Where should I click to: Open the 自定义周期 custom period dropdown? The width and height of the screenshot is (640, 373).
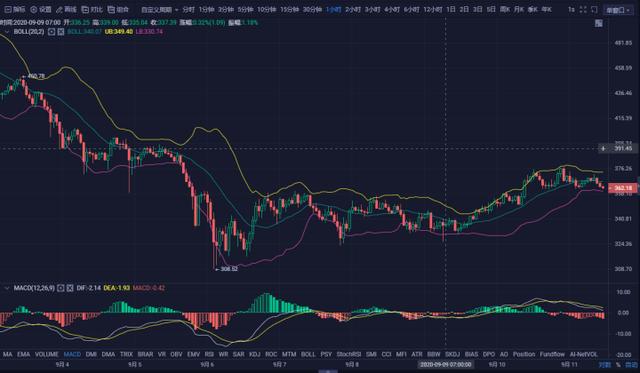pos(160,9)
